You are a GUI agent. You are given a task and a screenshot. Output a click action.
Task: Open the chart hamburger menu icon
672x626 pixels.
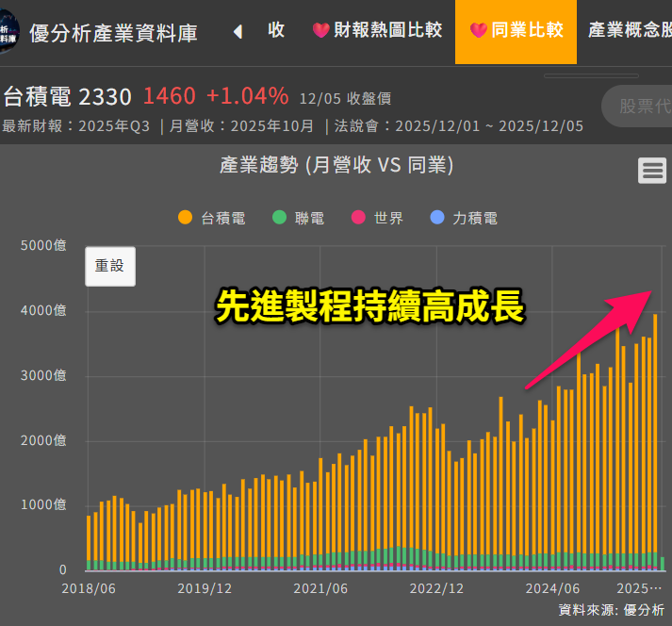tap(651, 171)
